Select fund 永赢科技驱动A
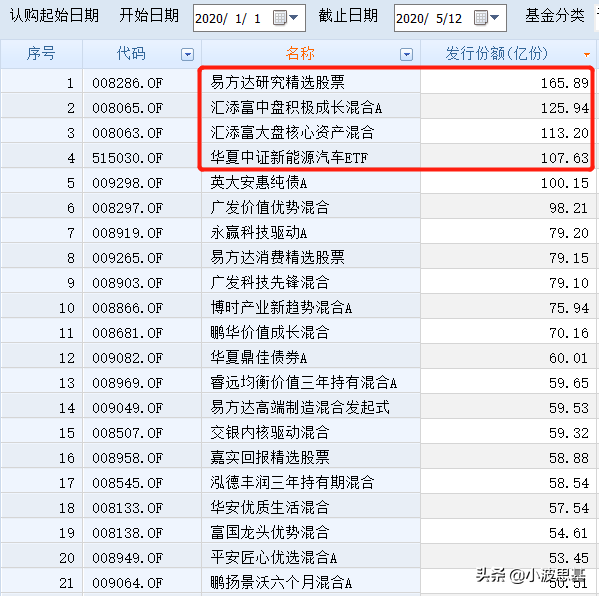Viewport: 599px width, 596px height. click(x=259, y=233)
